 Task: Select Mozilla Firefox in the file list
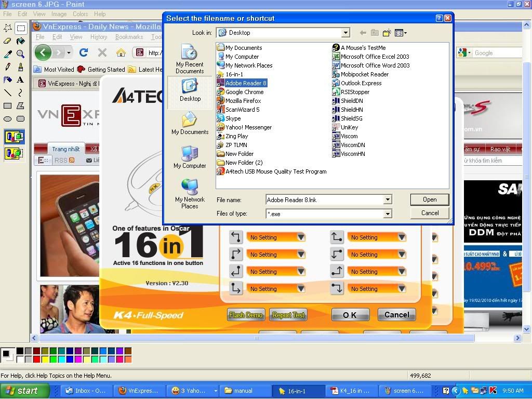pos(243,101)
